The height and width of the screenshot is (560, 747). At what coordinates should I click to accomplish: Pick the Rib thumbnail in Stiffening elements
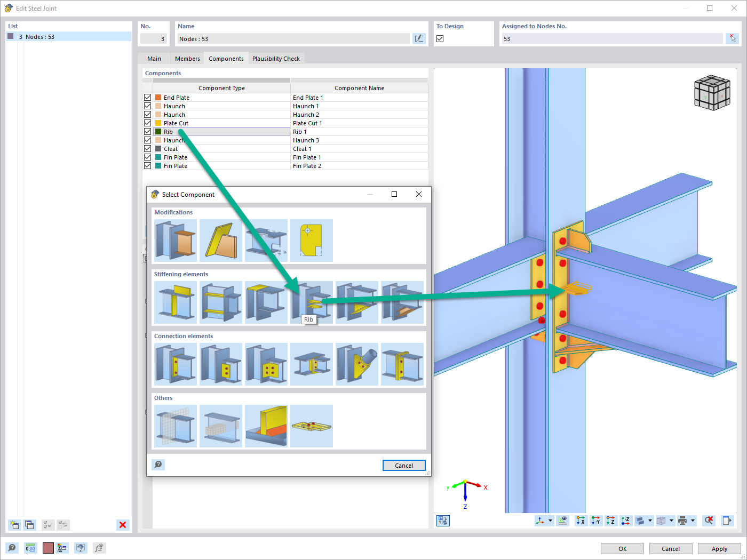(312, 302)
